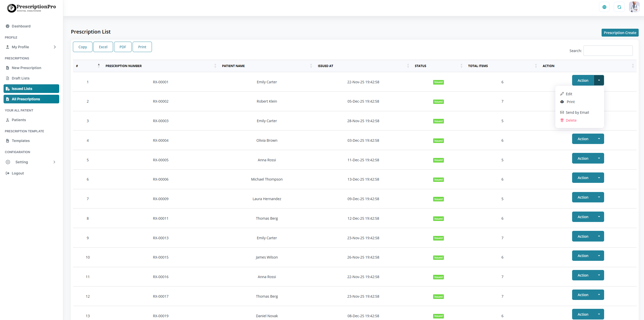Click the Prescription Create button
The width and height of the screenshot is (644, 320).
[x=620, y=33]
